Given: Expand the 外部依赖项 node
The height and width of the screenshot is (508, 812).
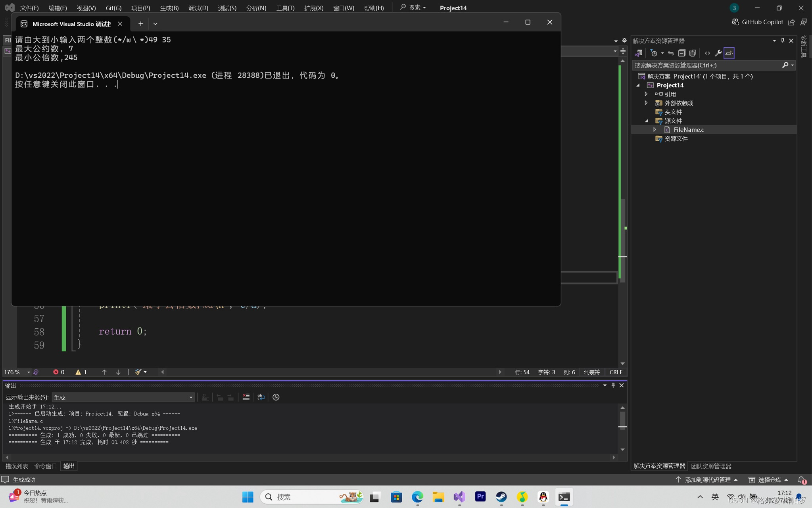Looking at the screenshot, I should tap(646, 103).
